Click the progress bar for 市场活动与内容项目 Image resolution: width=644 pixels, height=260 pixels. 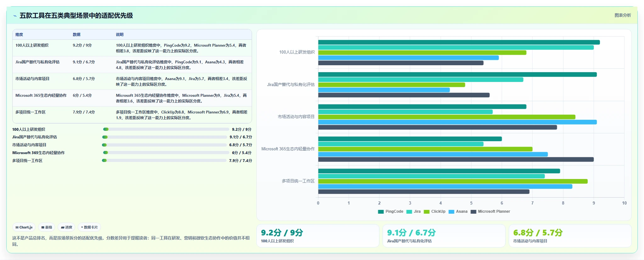(x=164, y=145)
